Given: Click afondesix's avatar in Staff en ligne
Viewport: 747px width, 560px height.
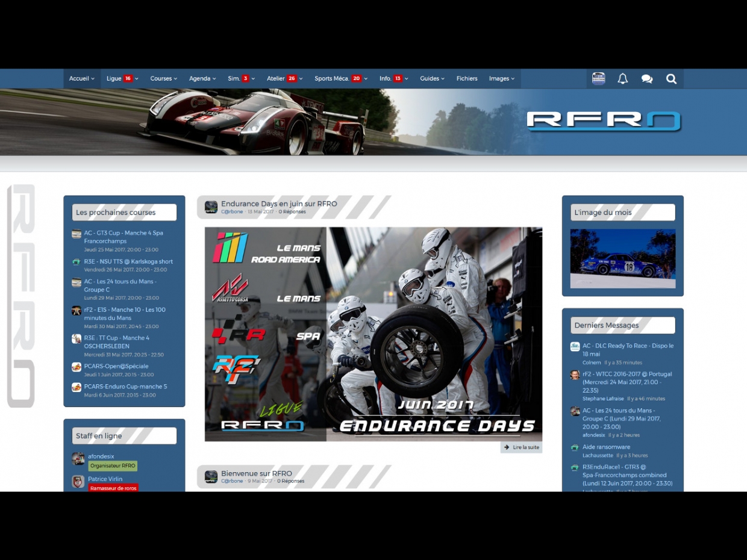Looking at the screenshot, I should 78,459.
